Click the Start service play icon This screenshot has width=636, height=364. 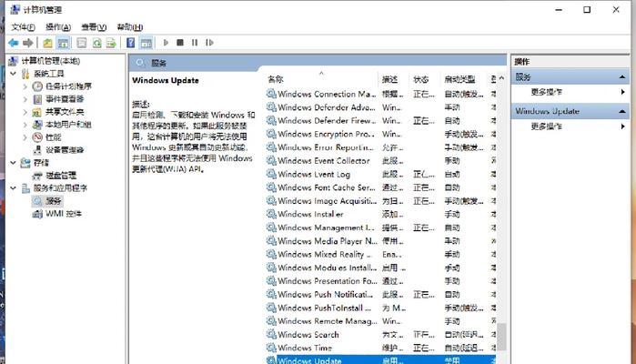pos(166,42)
